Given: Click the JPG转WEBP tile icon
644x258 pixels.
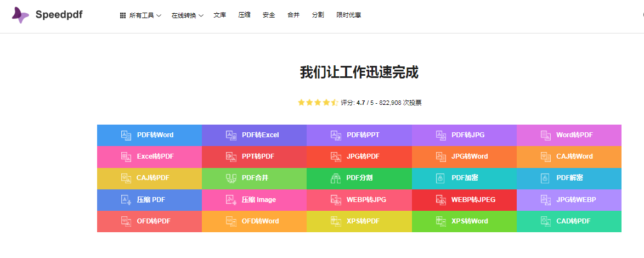Looking at the screenshot, I should (x=546, y=200).
